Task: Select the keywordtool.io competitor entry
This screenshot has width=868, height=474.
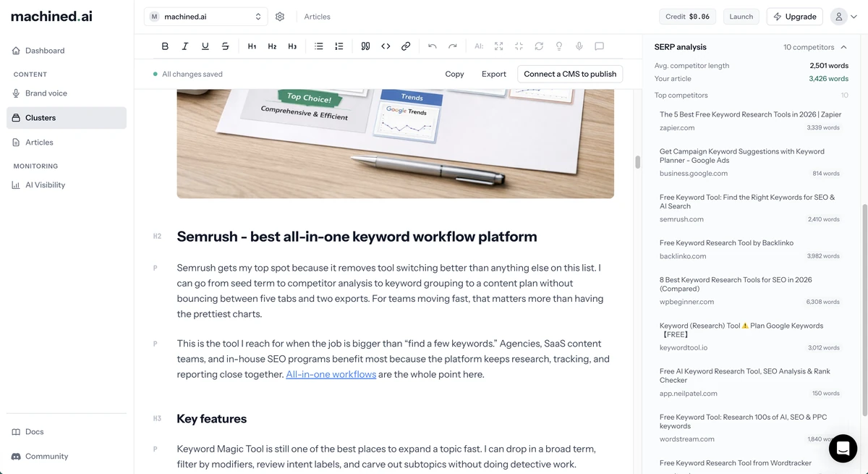Action: (x=749, y=337)
